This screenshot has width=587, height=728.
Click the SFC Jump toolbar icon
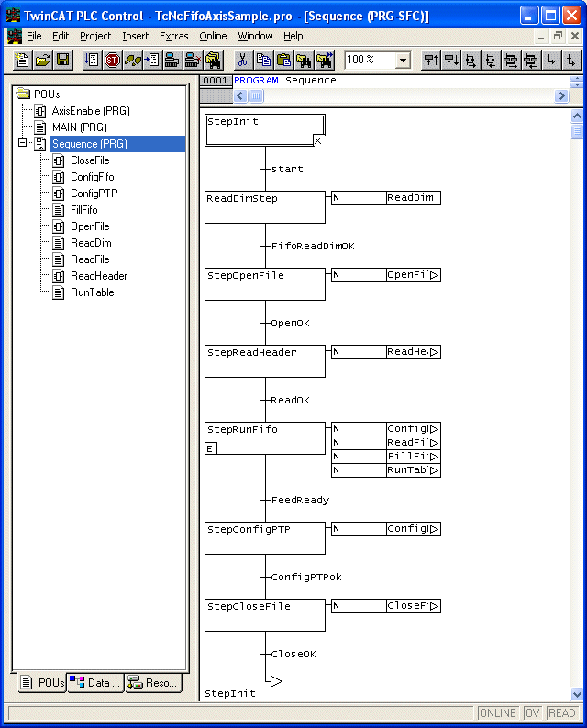(x=551, y=61)
